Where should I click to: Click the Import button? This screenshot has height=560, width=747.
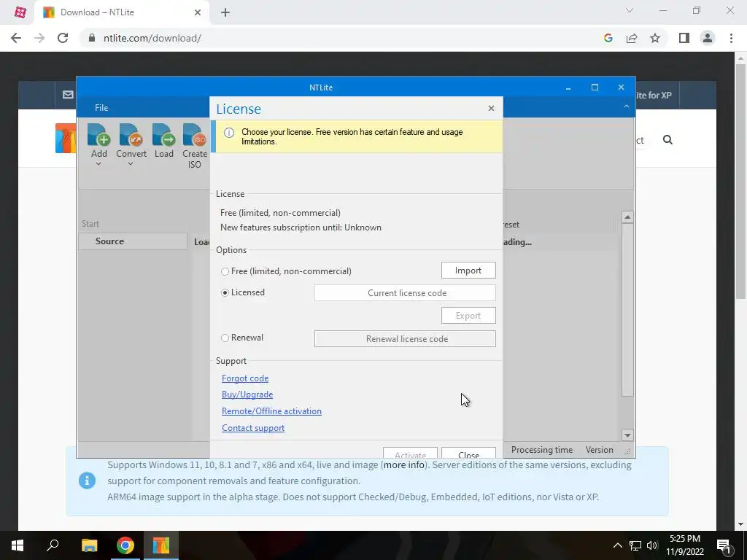coord(468,271)
